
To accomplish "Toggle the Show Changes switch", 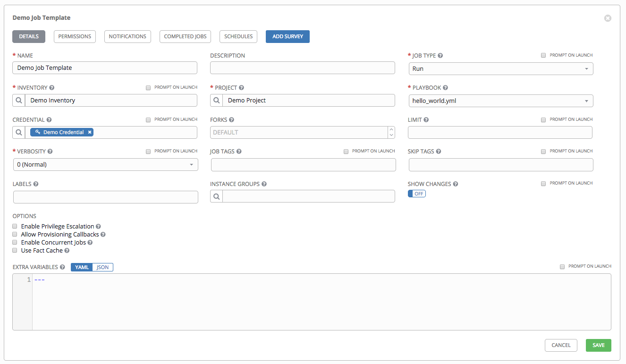I will pyautogui.click(x=417, y=194).
